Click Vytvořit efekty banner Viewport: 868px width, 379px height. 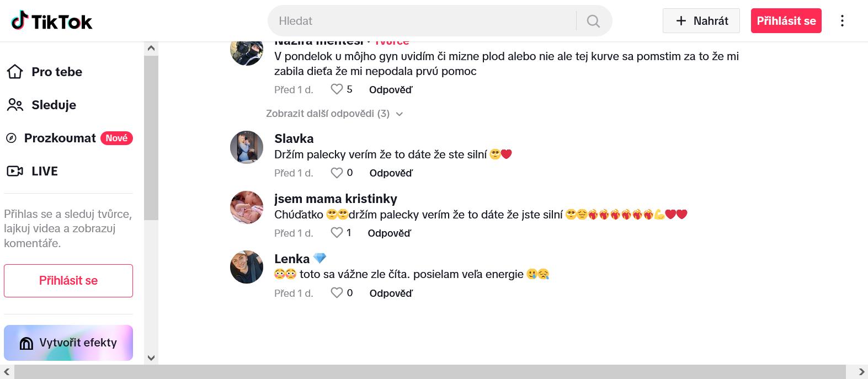pyautogui.click(x=68, y=343)
